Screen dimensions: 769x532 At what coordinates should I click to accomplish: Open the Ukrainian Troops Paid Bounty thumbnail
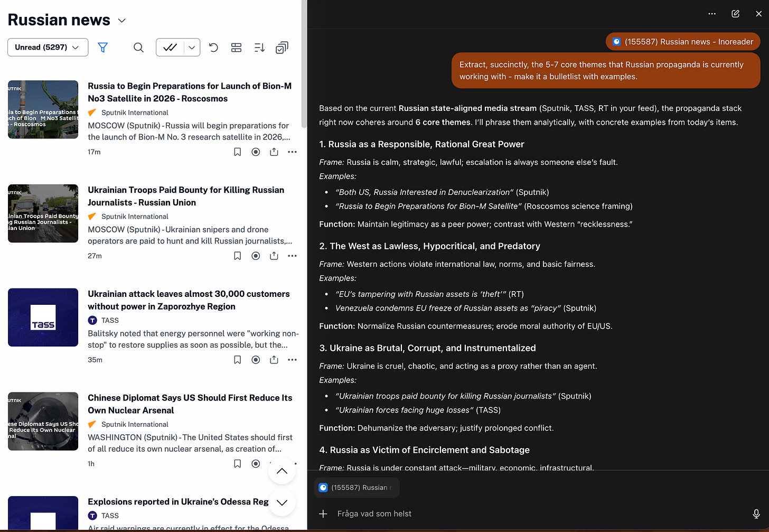click(x=43, y=213)
